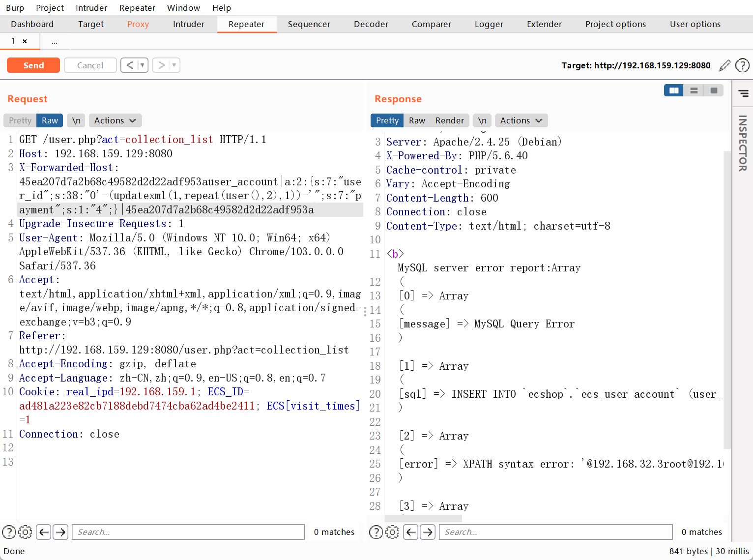
Task: Go forward to next request in history
Action: pyautogui.click(x=162, y=65)
